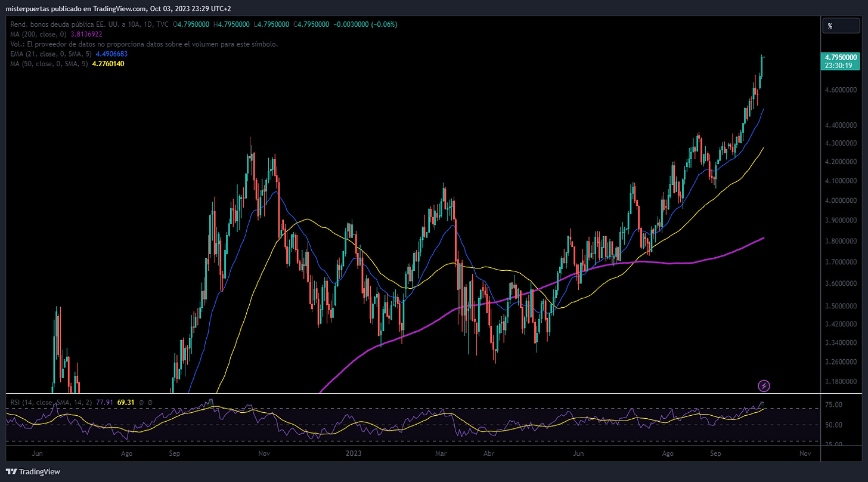The image size is (868, 482).
Task: Click the 3.5000000 price axis label
Action: (x=841, y=307)
